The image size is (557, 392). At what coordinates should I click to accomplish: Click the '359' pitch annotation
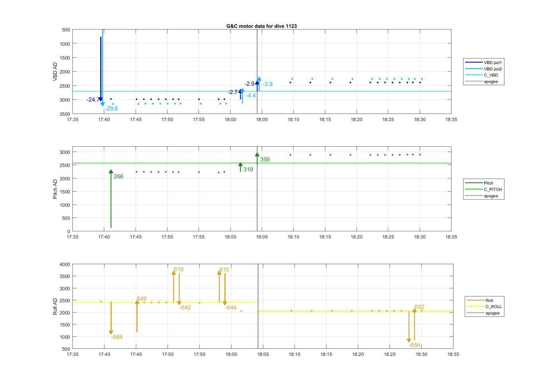click(265, 159)
